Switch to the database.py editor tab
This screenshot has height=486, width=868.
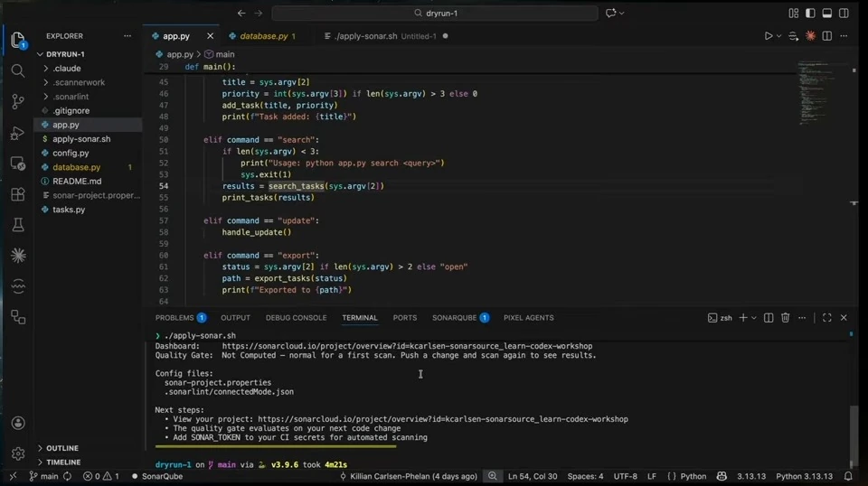[x=263, y=36]
